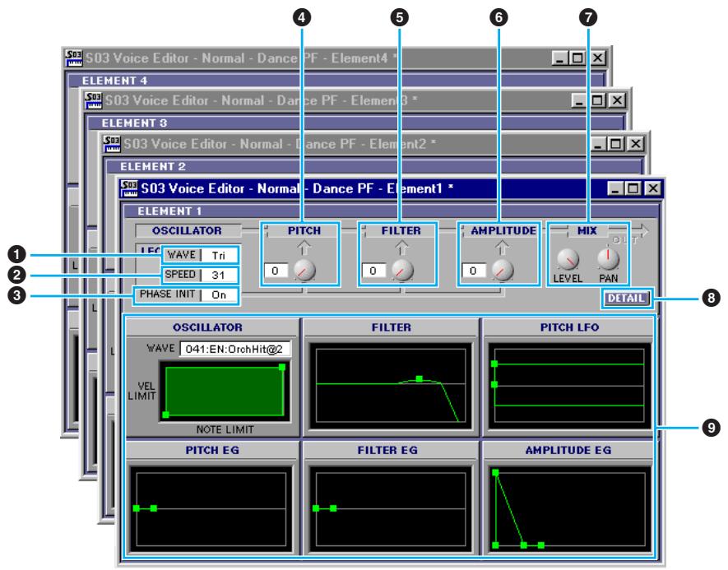Click the peak point on the AMPLITUDE EG envelope
Image resolution: width=728 pixels, height=570 pixels.
pos(495,472)
